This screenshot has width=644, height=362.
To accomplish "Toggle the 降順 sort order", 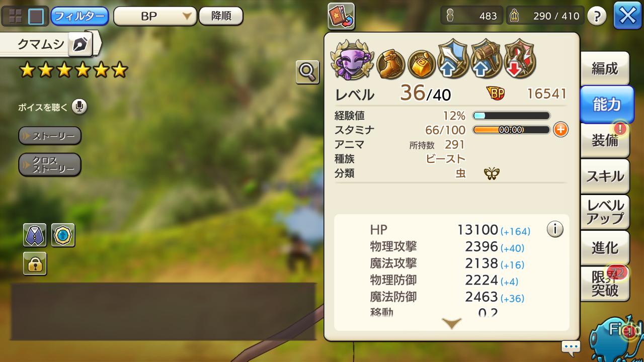I will coord(221,16).
